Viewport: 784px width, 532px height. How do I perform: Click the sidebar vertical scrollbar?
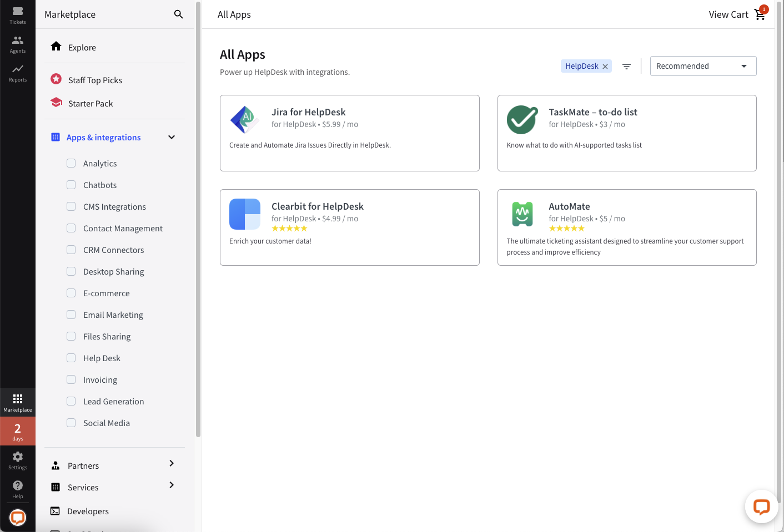click(x=198, y=219)
